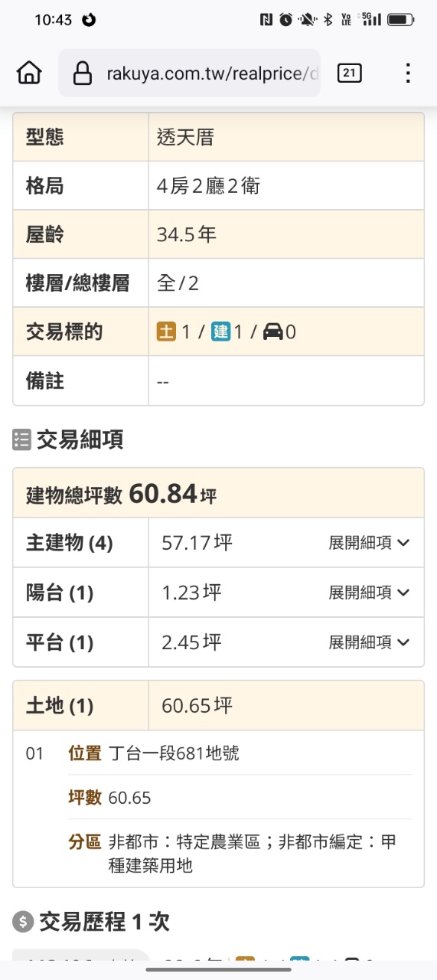The image size is (437, 980).
Task: Tap the car parking icon
Action: [272, 332]
